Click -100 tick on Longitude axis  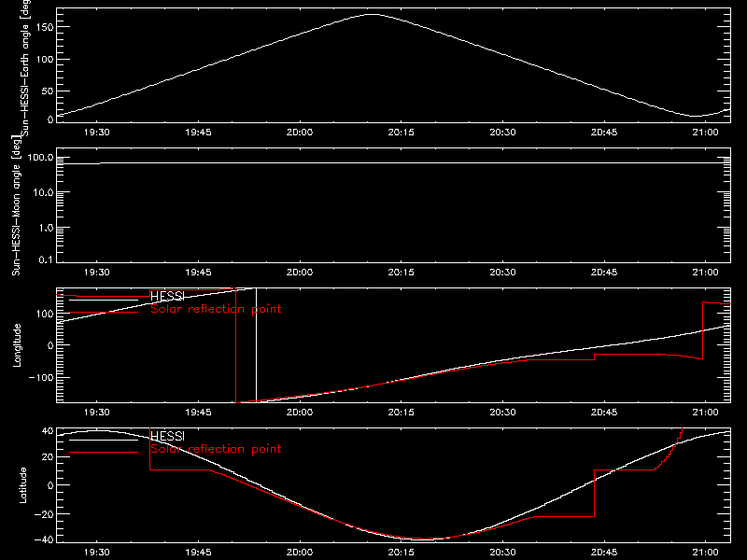click(41, 377)
